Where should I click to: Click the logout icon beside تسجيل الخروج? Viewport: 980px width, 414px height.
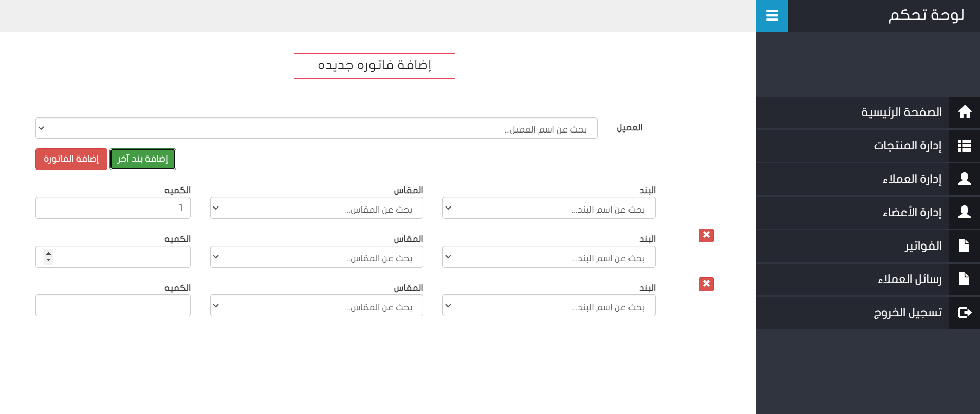tap(965, 312)
